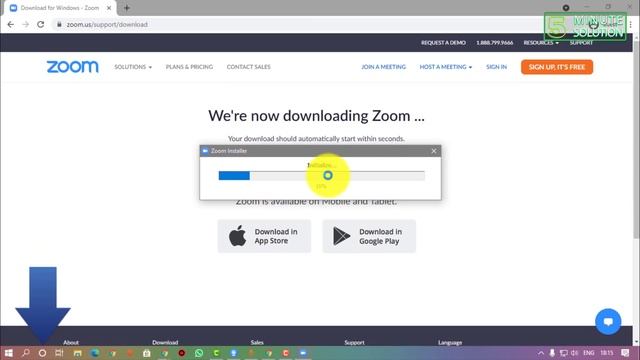Open Microsoft Store from taskbar

[147, 353]
